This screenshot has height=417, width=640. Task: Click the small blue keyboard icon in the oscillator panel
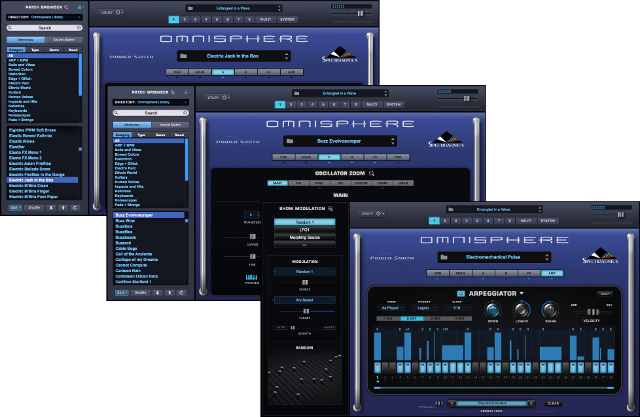click(x=251, y=277)
